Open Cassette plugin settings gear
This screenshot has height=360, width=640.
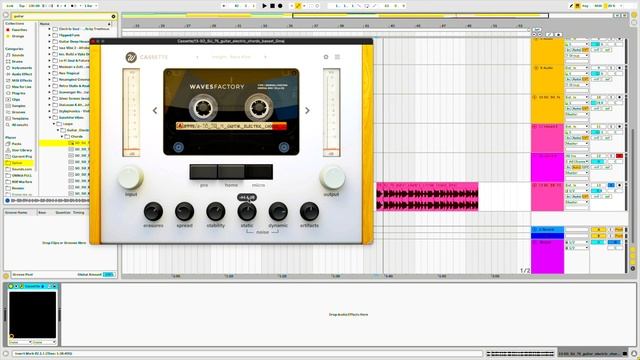326,57
